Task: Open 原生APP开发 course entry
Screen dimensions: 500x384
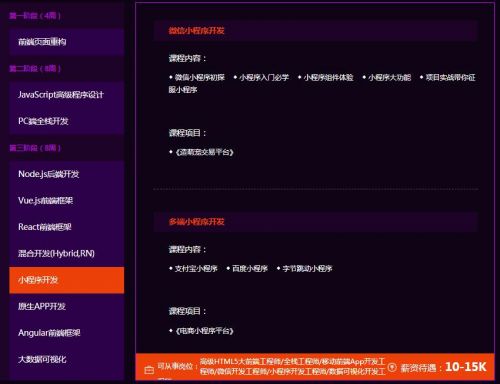Action: pos(67,306)
